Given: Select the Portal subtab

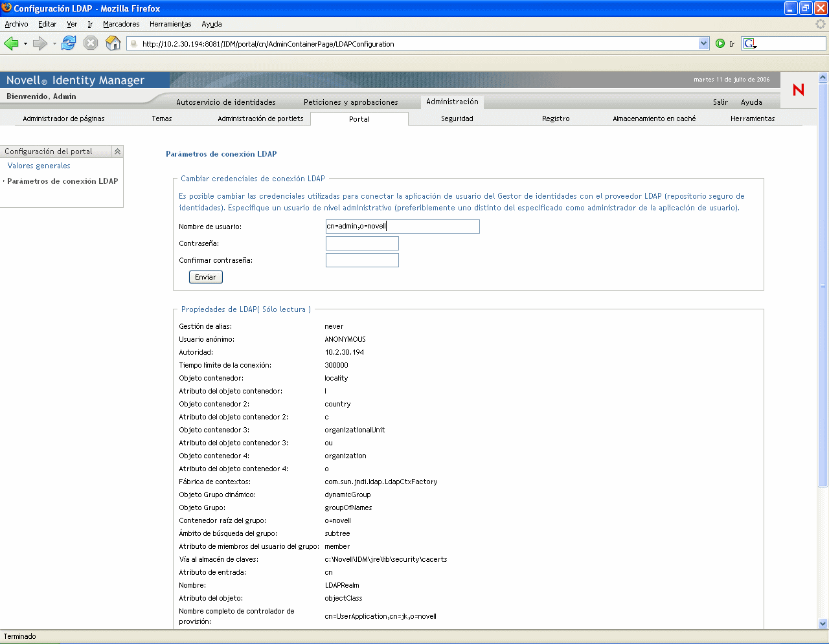Looking at the screenshot, I should (359, 119).
